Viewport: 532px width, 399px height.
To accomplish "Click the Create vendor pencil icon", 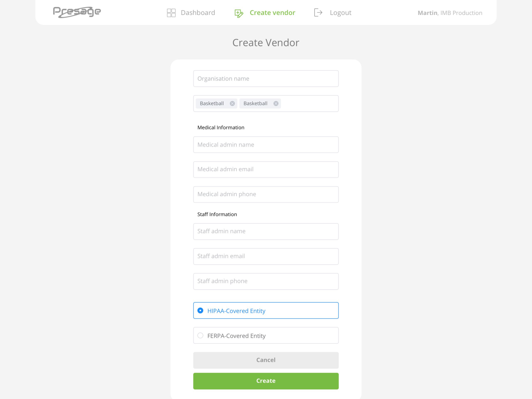I will click(x=238, y=13).
